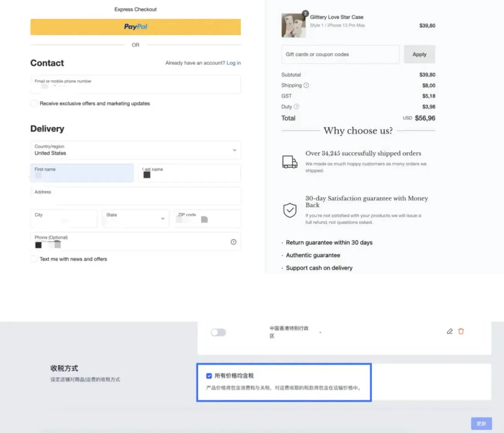This screenshot has height=433, width=504.
Task: Check Receive exclusive offers and marketing updates
Action: tap(34, 103)
